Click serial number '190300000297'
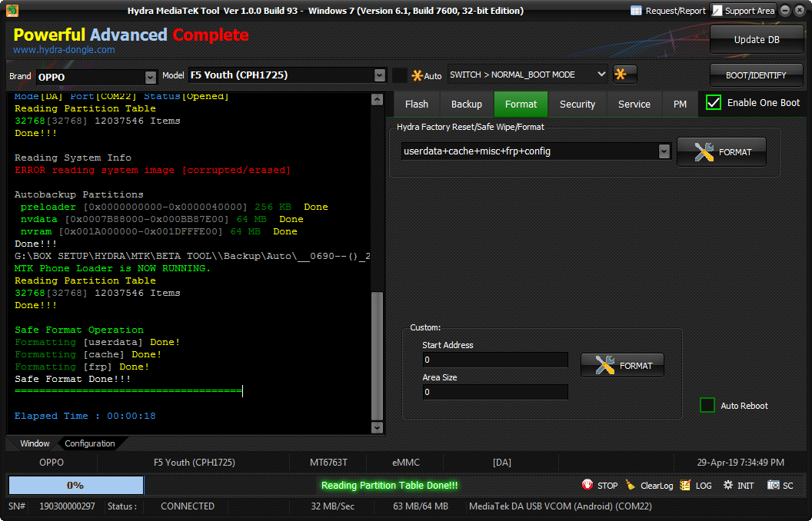812x521 pixels. [67, 506]
